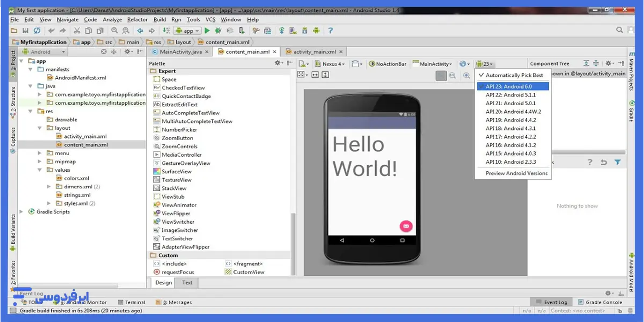Click the NoActionBar theme button
Screen dimensions: 644x322
387,64
